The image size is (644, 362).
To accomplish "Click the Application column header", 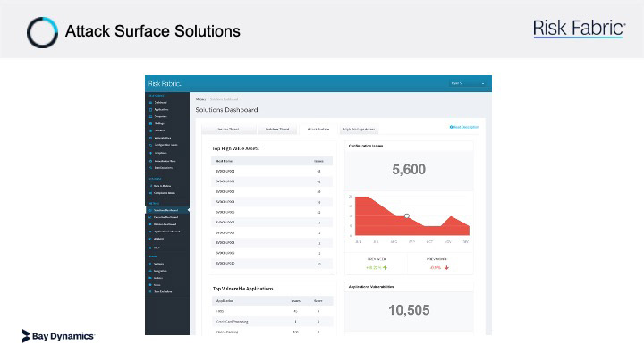I will 225,301.
